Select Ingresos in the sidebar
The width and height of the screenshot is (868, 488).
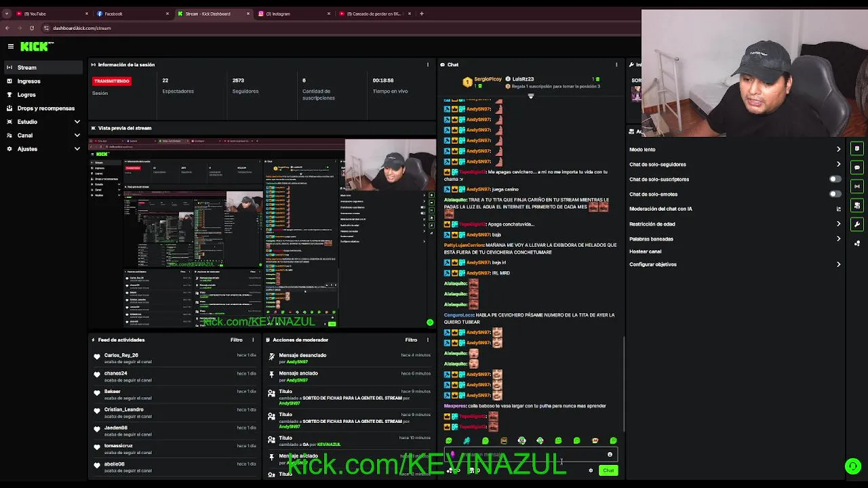[43, 81]
